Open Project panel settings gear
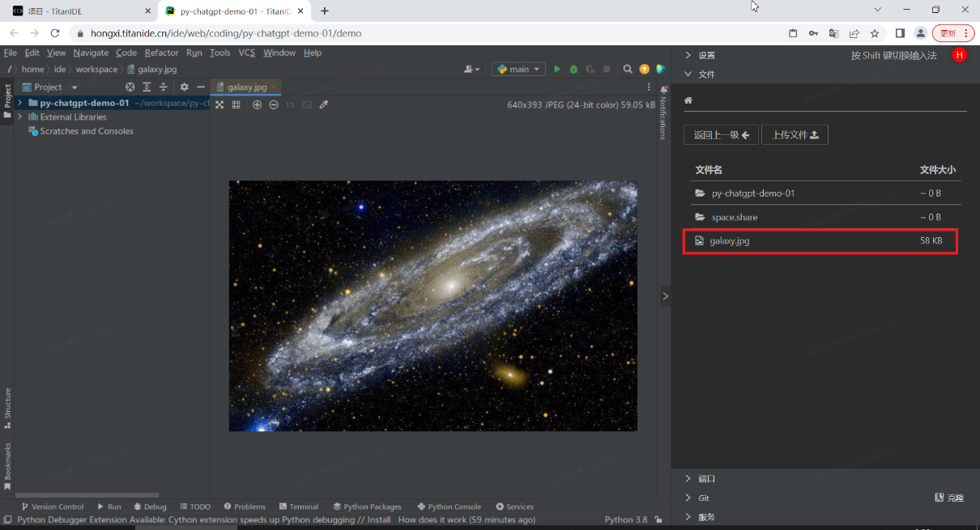The width and height of the screenshot is (980, 530). click(x=184, y=87)
